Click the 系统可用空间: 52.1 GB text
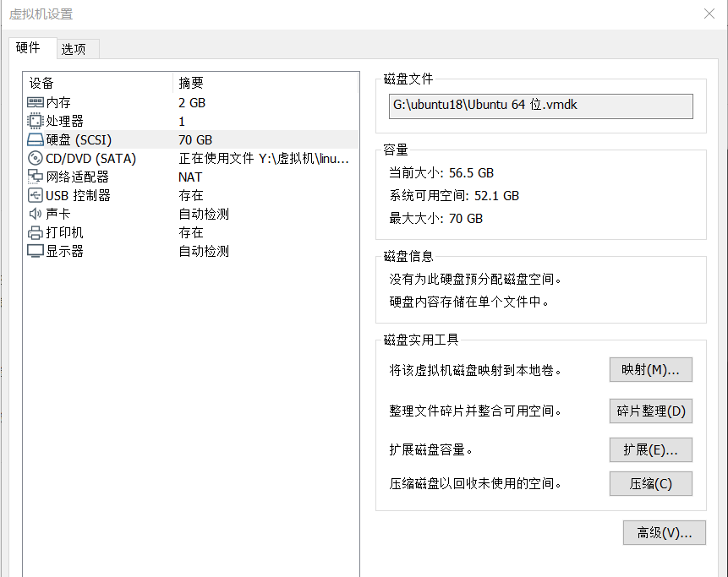 (x=454, y=196)
